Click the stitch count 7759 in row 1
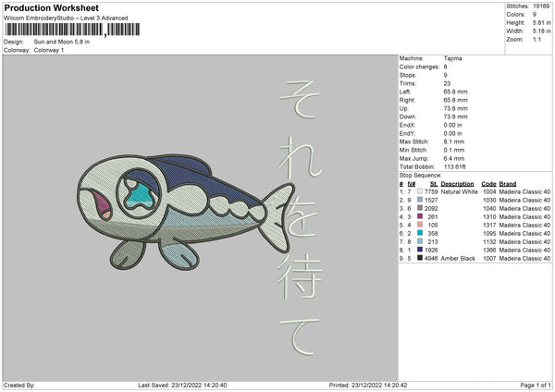The width and height of the screenshot is (555, 392). [431, 191]
